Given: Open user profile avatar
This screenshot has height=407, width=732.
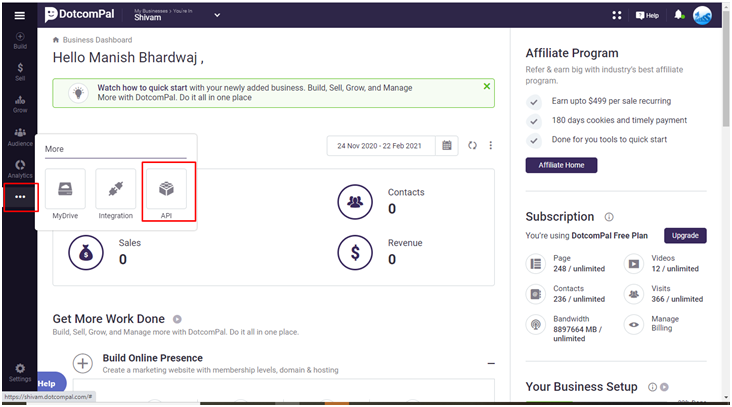Looking at the screenshot, I should pos(702,15).
